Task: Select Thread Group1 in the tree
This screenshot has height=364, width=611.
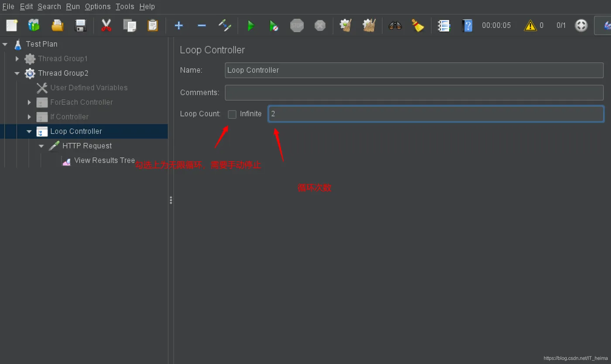Action: [x=63, y=58]
